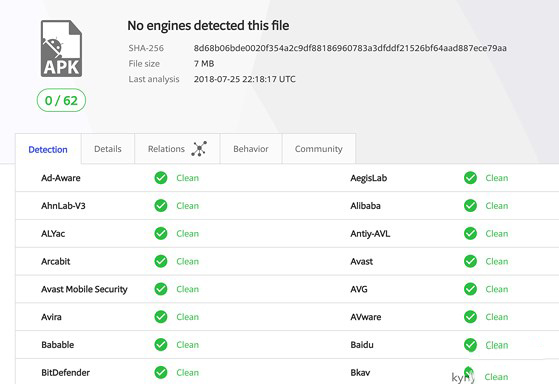The width and height of the screenshot is (559, 384).
Task: Click the green checkmark for BitDefender
Action: click(x=161, y=372)
